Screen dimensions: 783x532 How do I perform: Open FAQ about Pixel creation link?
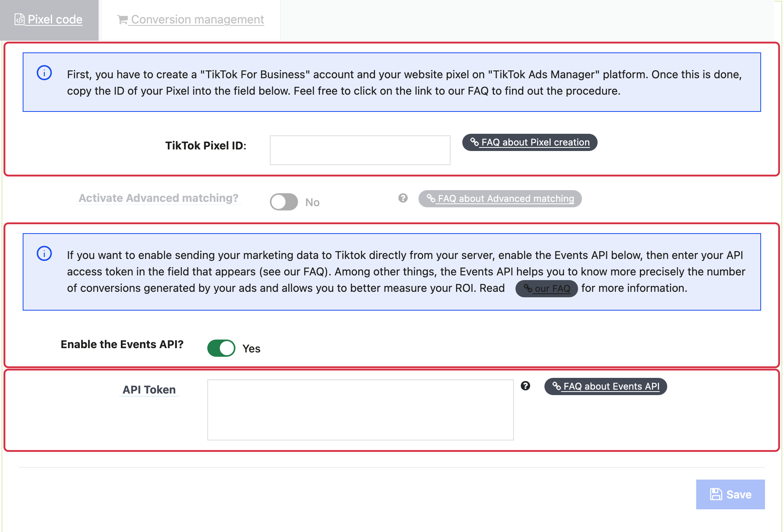530,142
